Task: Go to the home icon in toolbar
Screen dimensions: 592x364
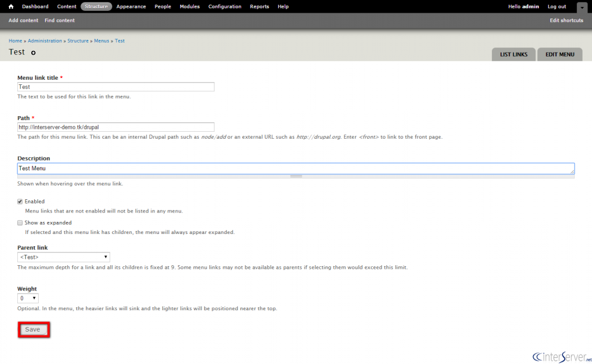Action: (x=11, y=6)
